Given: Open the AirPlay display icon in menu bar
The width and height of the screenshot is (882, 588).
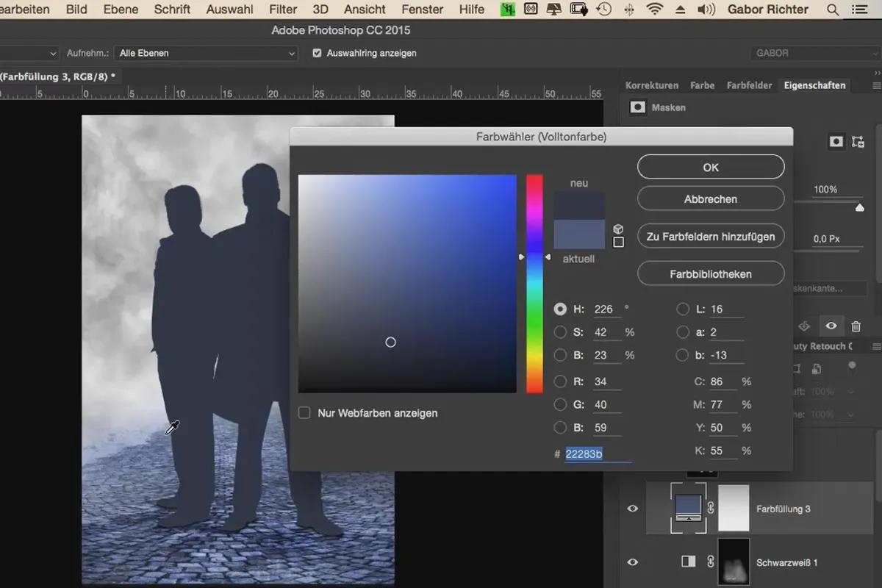Looking at the screenshot, I should (554, 10).
